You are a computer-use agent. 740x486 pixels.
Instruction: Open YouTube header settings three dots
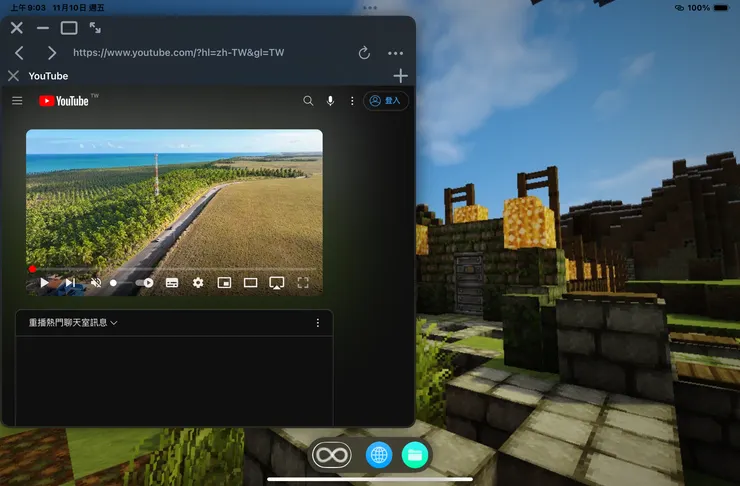pos(352,101)
